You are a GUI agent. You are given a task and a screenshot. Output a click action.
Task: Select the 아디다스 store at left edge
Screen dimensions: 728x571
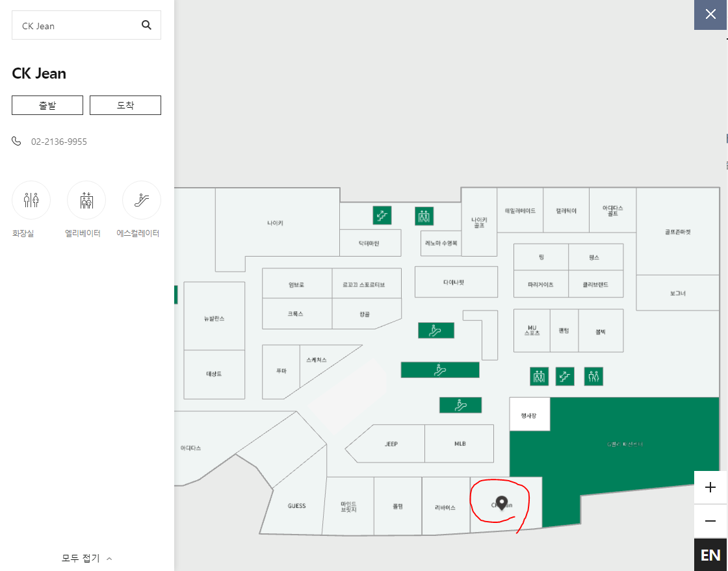191,448
